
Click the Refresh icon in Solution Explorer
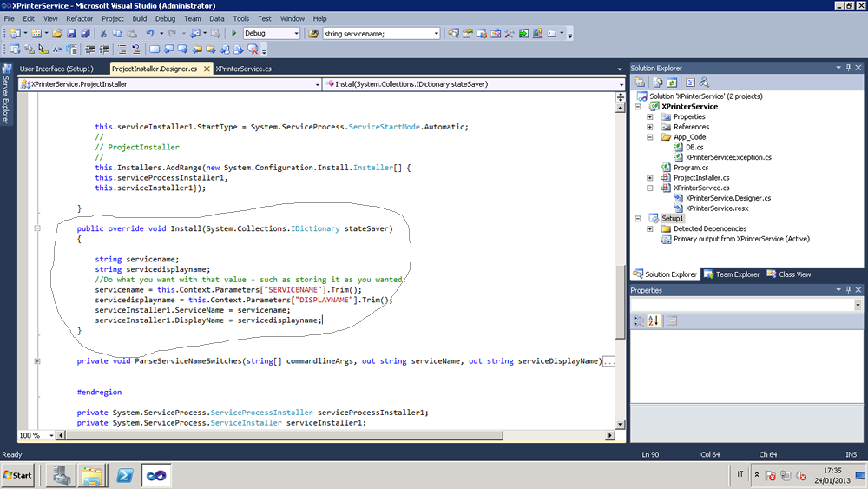(672, 83)
